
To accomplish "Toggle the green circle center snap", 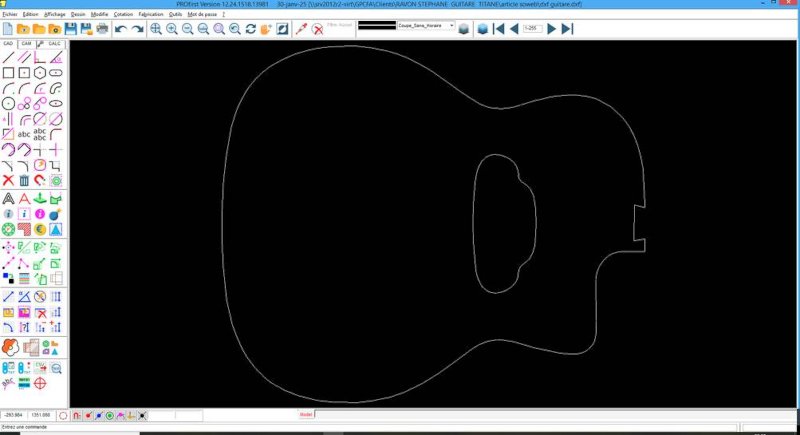I will click(110, 416).
